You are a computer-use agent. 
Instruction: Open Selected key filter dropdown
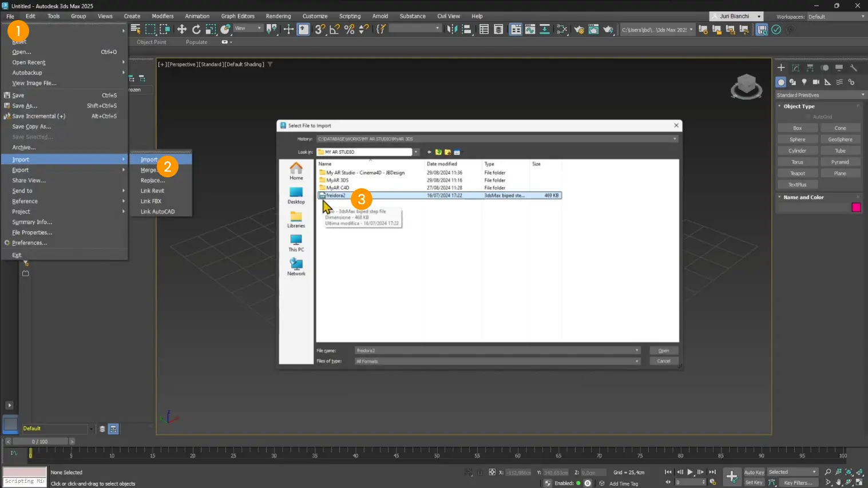coord(792,472)
